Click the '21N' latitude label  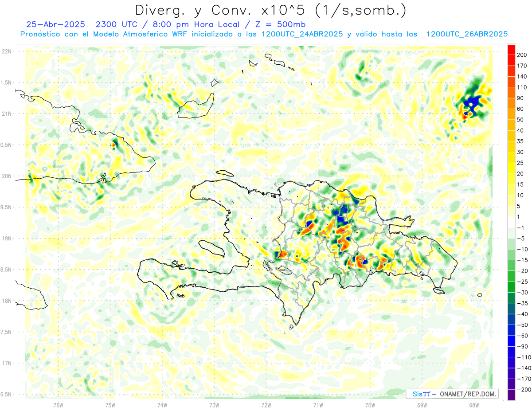(6, 114)
